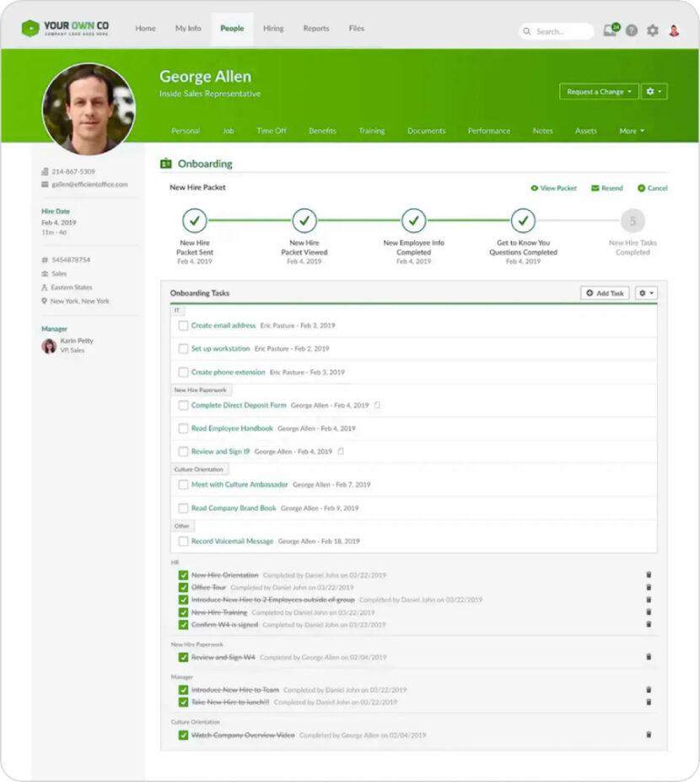Mark Read Employee Handbook as done
Image resolution: width=700 pixels, height=782 pixels.
(183, 429)
